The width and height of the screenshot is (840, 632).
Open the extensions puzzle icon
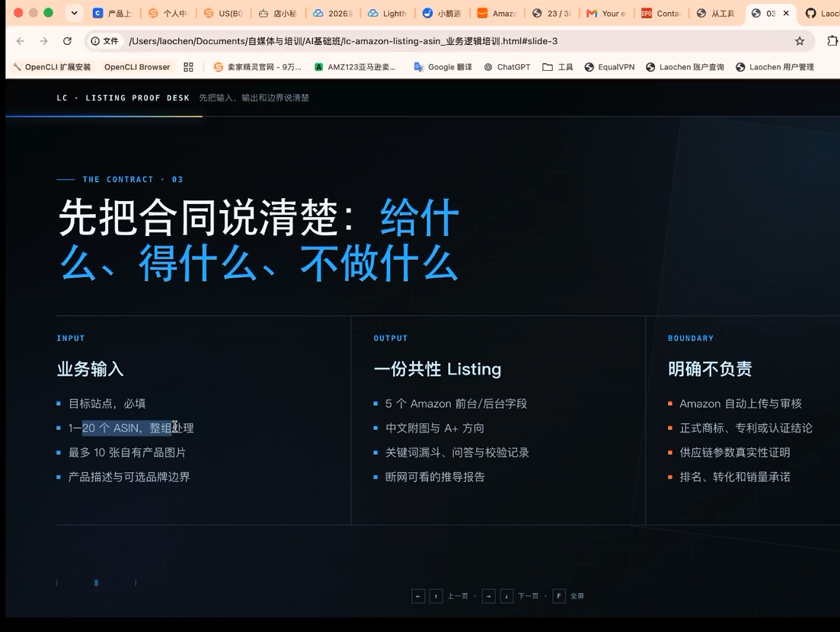click(832, 41)
